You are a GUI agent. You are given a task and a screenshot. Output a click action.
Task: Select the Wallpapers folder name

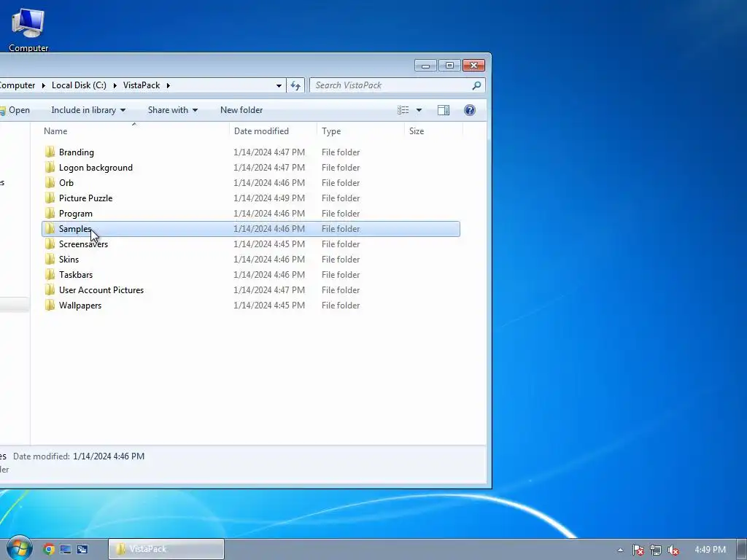80,306
